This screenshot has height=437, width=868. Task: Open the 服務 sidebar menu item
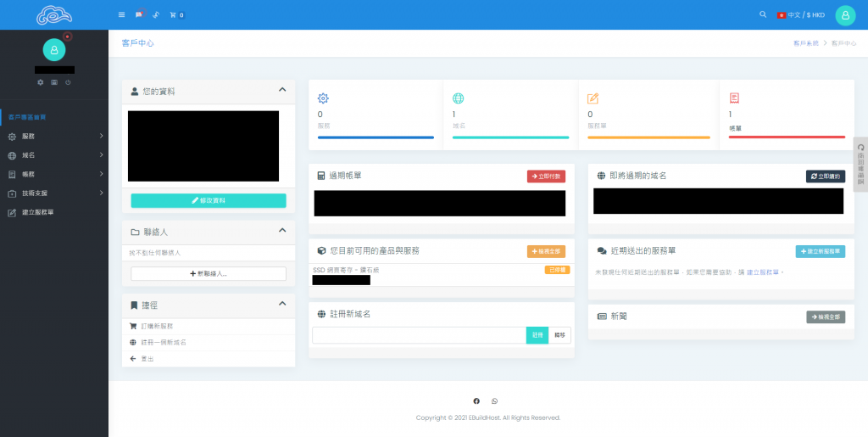click(x=54, y=137)
